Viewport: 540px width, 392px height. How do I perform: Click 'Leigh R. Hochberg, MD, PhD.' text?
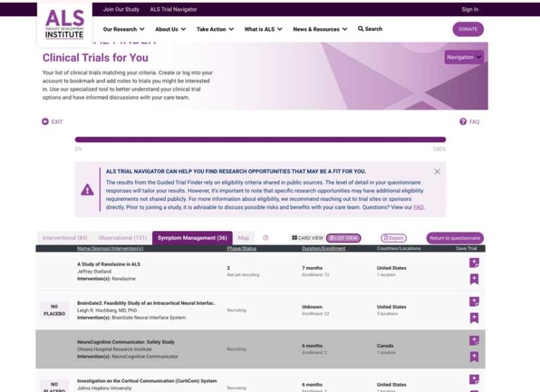click(x=107, y=310)
